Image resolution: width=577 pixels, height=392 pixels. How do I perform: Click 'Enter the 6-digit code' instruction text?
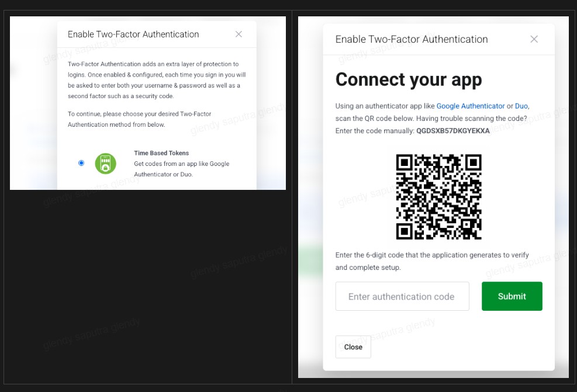pos(432,261)
